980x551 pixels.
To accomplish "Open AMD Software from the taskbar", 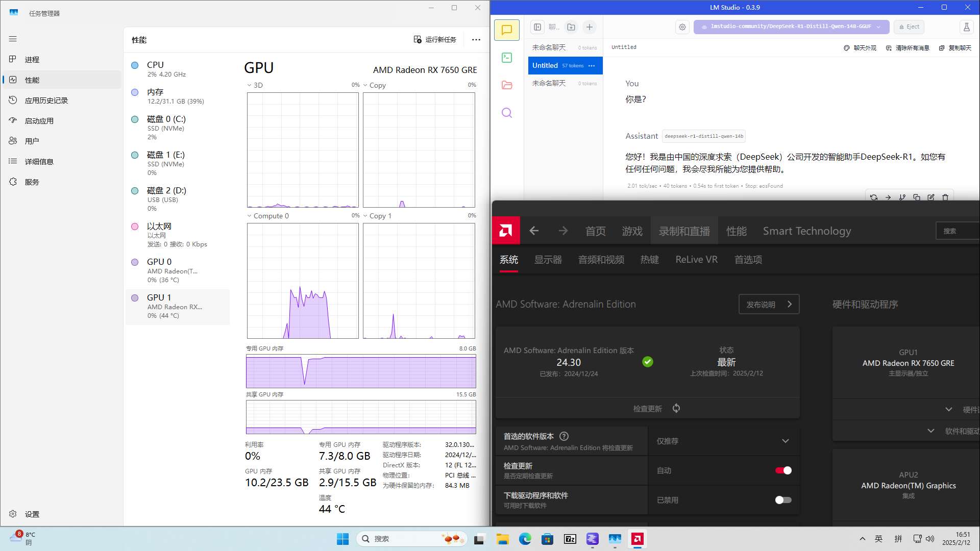I will click(638, 539).
